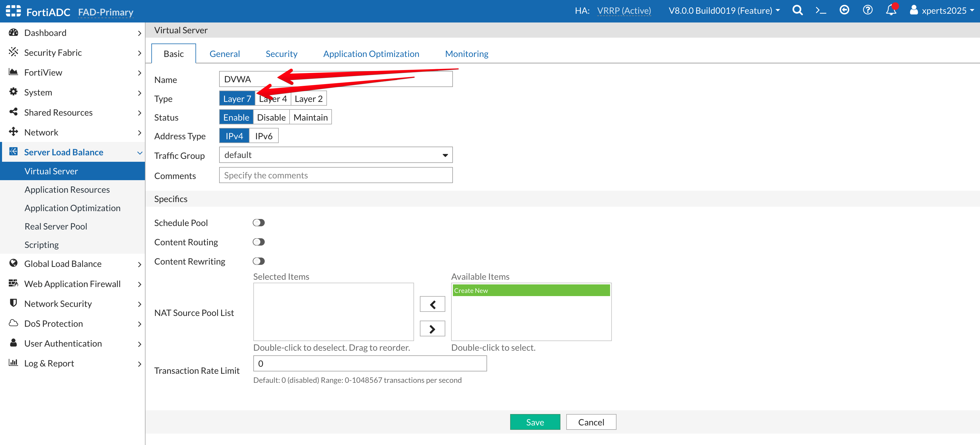
Task: Click the Web Application Firewall sidebar icon
Action: (x=13, y=283)
